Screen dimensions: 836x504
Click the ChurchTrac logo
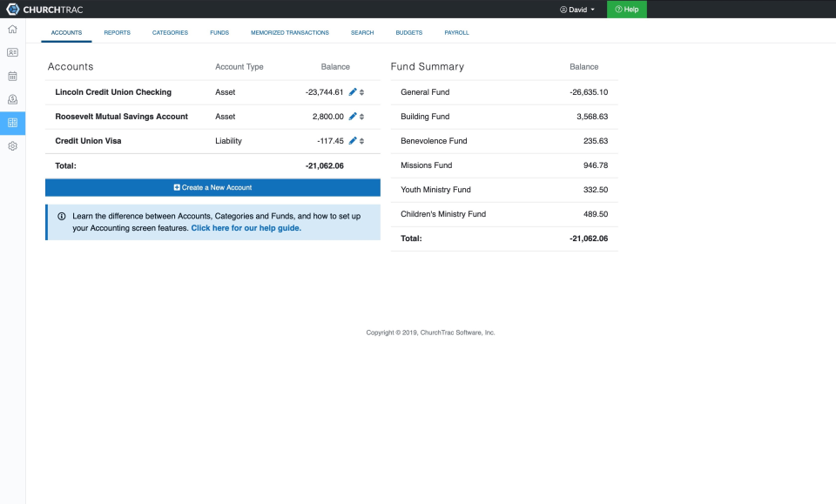44,9
